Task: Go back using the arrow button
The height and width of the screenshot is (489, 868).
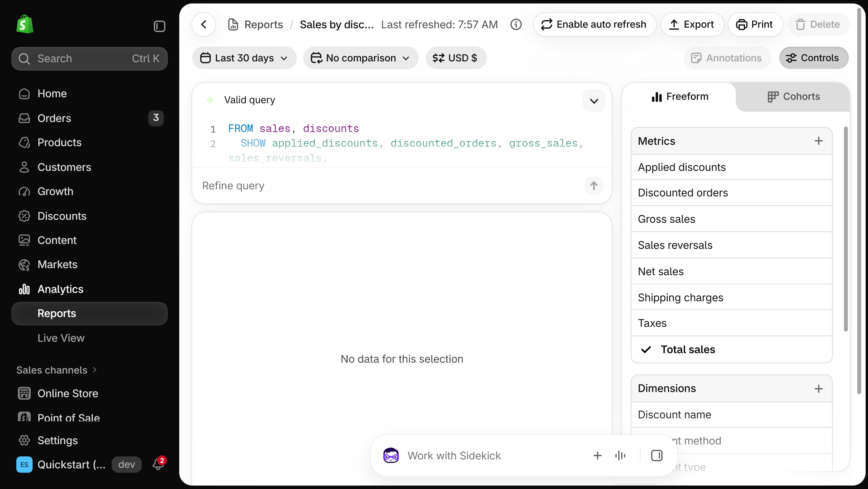Action: click(203, 24)
